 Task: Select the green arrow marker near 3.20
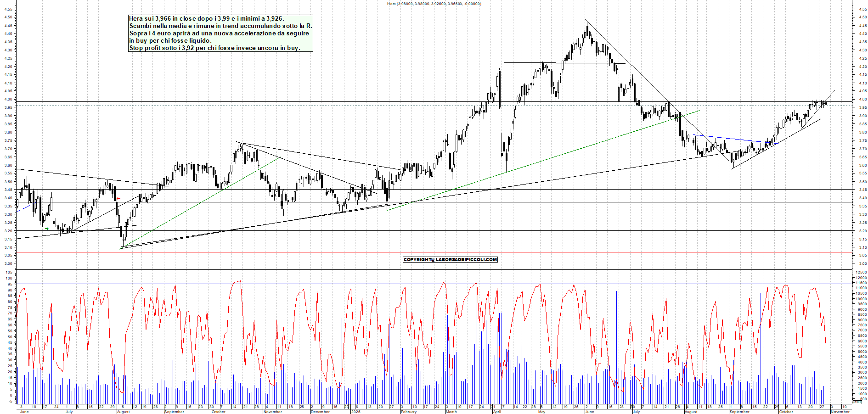click(x=47, y=229)
